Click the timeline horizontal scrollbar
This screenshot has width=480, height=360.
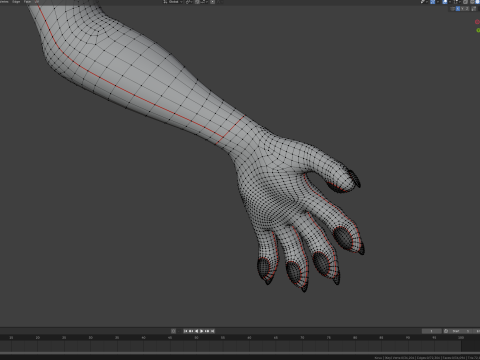(240, 353)
